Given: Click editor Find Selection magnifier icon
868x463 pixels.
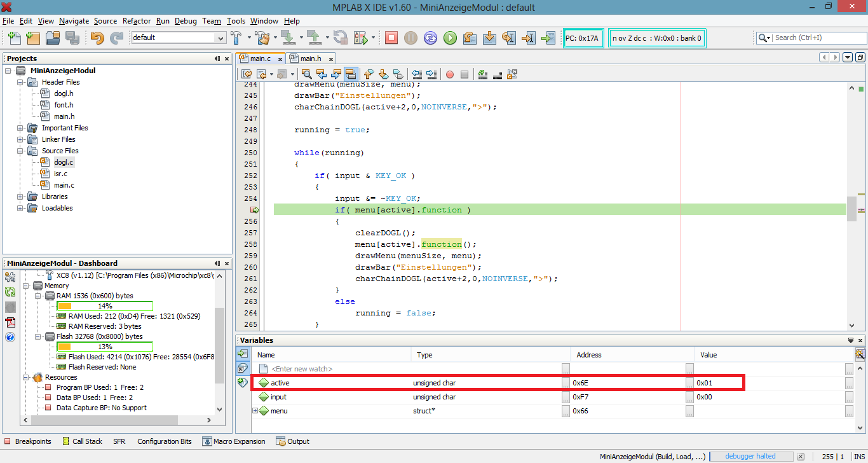Looking at the screenshot, I should click(306, 74).
